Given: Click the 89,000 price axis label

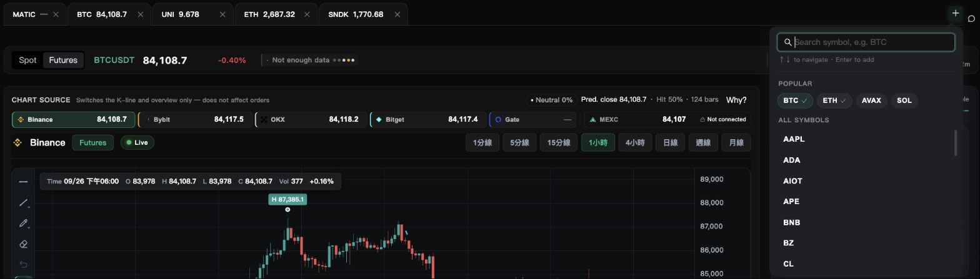Looking at the screenshot, I should pyautogui.click(x=712, y=180).
